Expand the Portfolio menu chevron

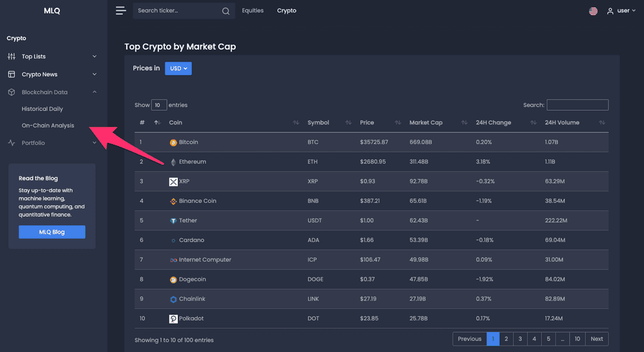pyautogui.click(x=95, y=143)
